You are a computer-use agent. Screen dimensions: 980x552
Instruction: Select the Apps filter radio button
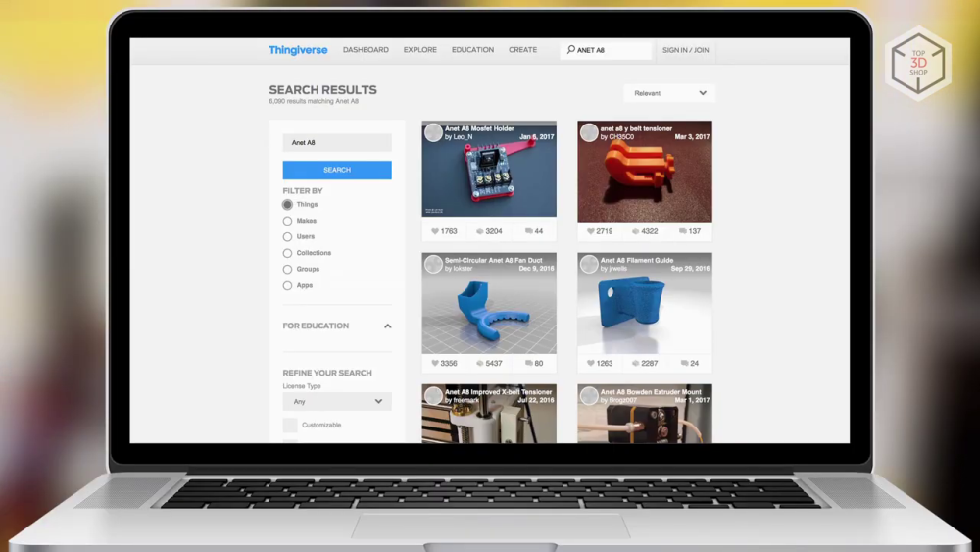(287, 285)
